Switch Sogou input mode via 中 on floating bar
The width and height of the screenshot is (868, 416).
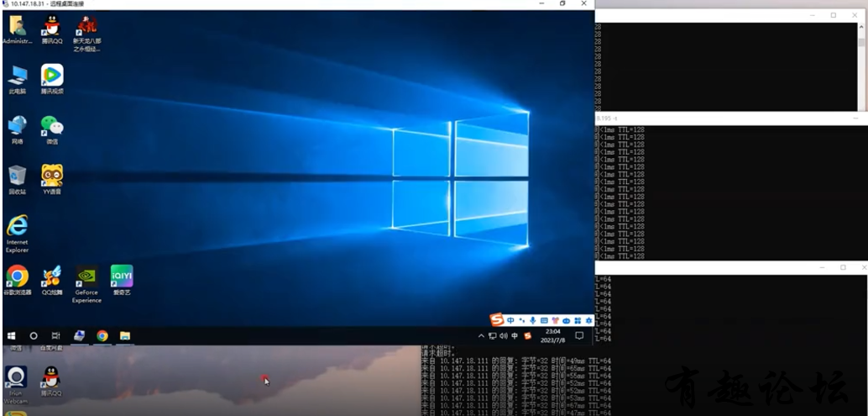(x=510, y=320)
